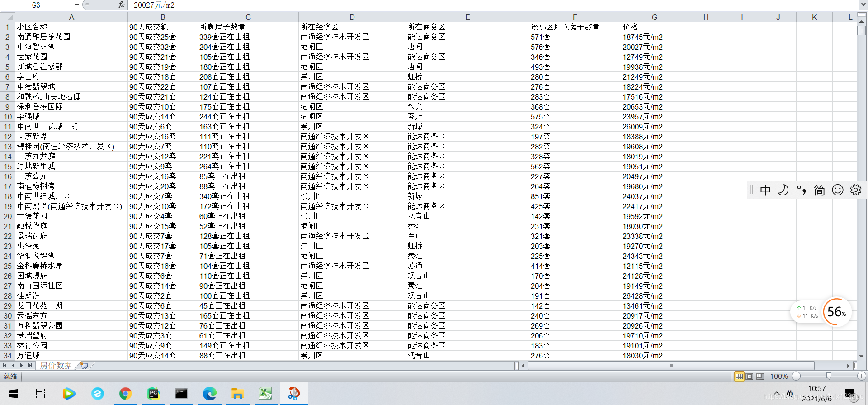This screenshot has width=868, height=405.
Task: Open the Name Box dropdown arrow
Action: click(77, 5)
